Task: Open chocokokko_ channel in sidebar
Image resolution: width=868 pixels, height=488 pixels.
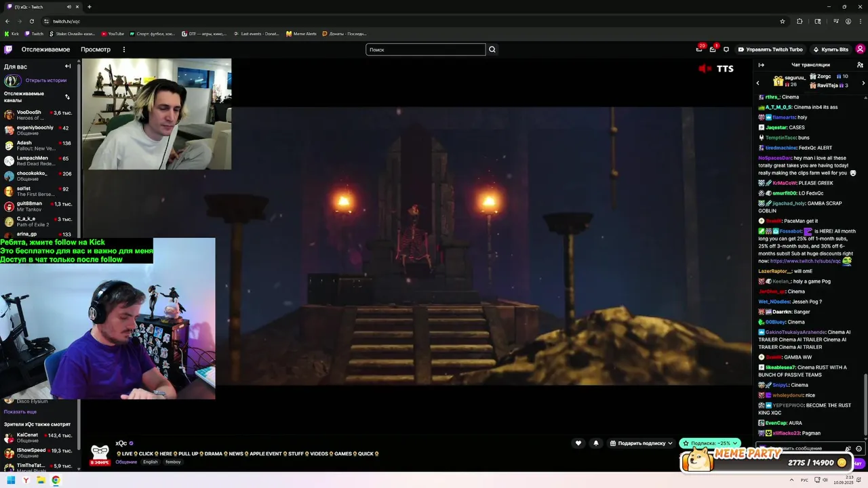Action: [40, 176]
